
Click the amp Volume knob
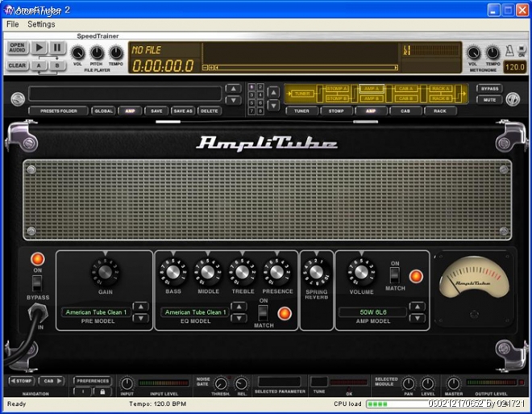(361, 273)
